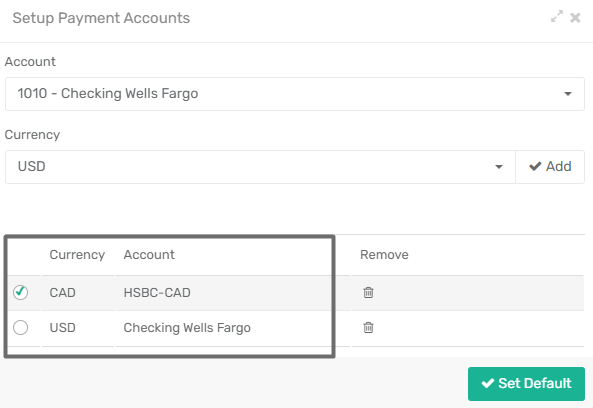
Task: Click the HSBC-CAD account cell
Action: 157,293
